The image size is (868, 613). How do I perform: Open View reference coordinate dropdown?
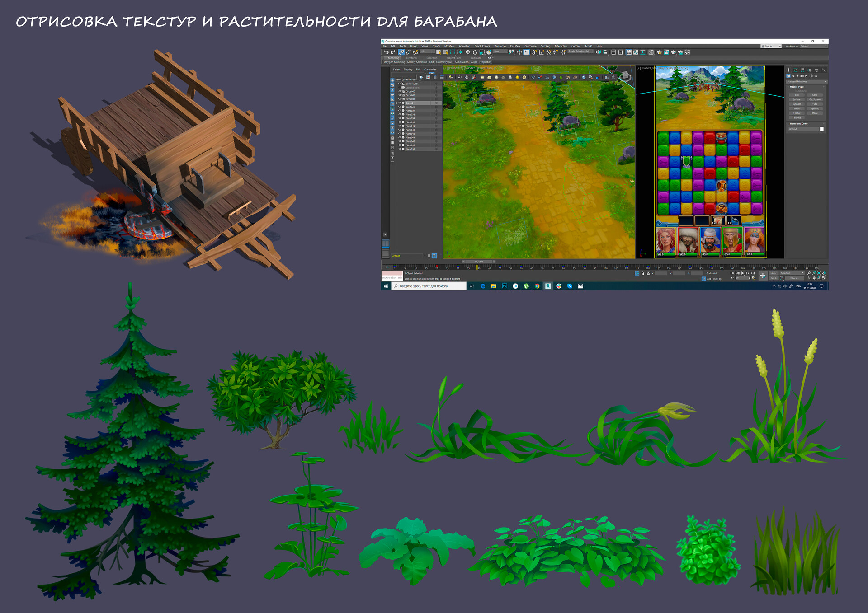pos(500,51)
